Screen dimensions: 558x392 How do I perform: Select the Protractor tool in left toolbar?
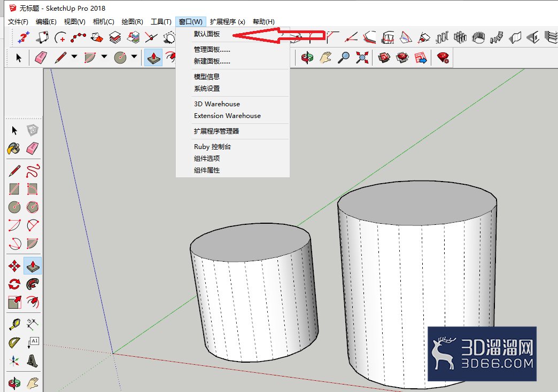coord(14,343)
